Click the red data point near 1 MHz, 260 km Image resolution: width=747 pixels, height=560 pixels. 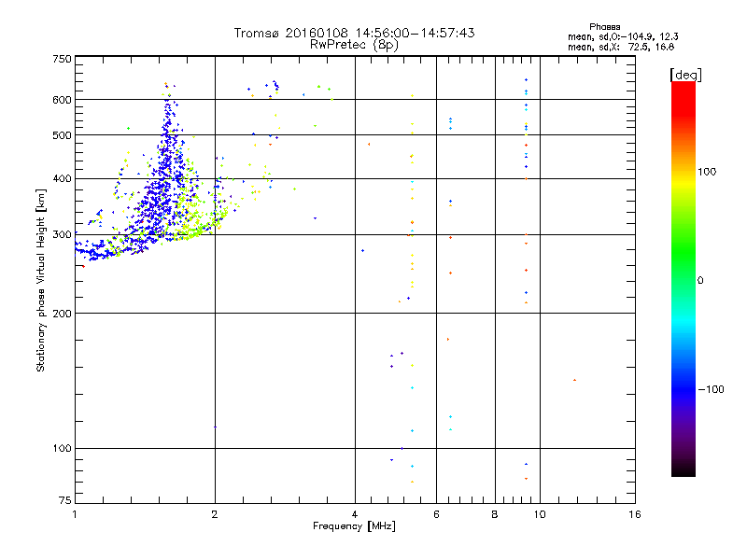(x=83, y=266)
